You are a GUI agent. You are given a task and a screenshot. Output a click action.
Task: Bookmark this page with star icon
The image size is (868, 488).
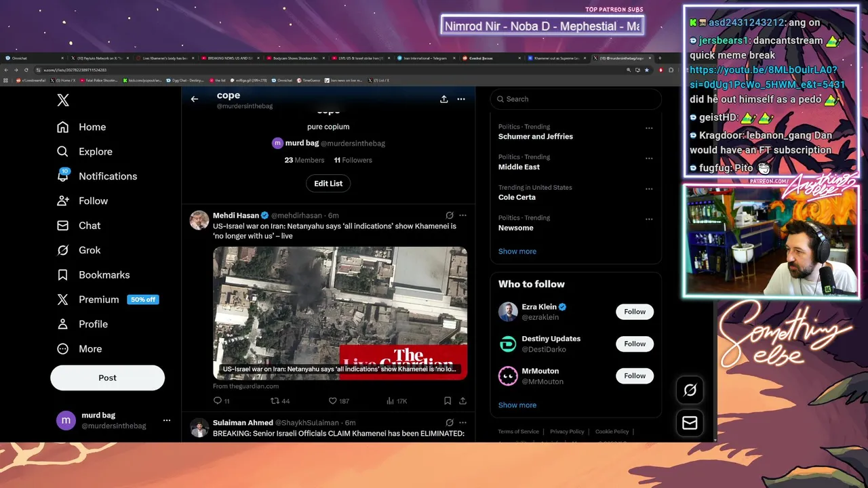[x=648, y=70]
